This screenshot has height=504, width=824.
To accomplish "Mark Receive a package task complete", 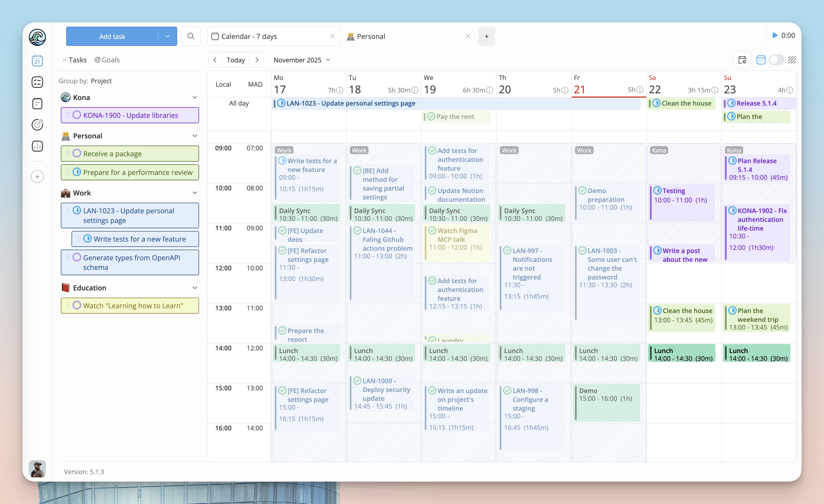I will point(77,153).
